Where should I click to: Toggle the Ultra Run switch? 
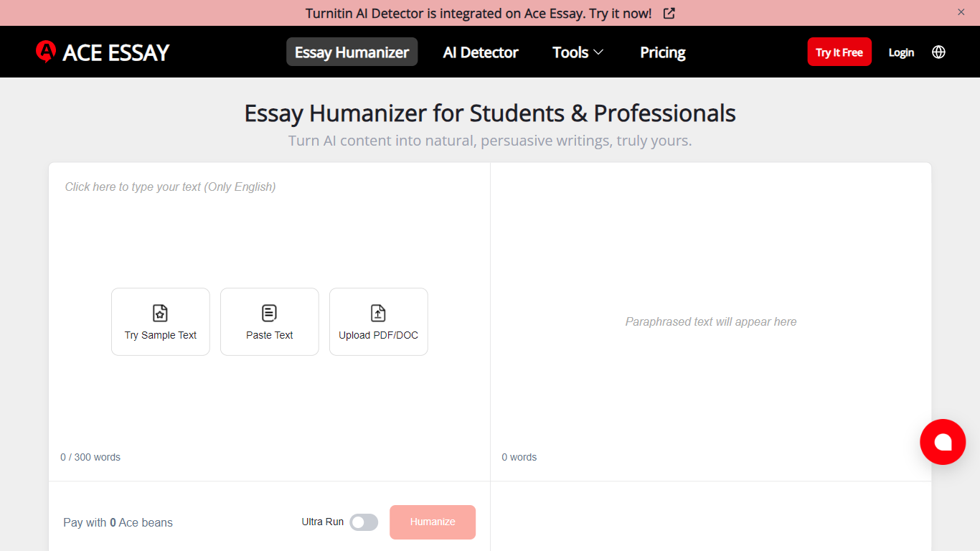tap(364, 522)
